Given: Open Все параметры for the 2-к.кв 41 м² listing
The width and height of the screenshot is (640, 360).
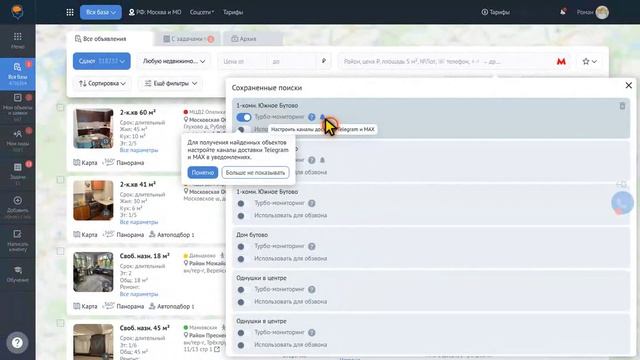Looking at the screenshot, I should pos(139,222).
